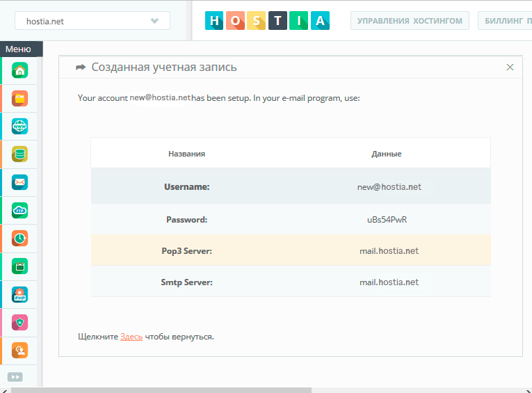Open the clock backup icon in sidebar

coord(19,239)
